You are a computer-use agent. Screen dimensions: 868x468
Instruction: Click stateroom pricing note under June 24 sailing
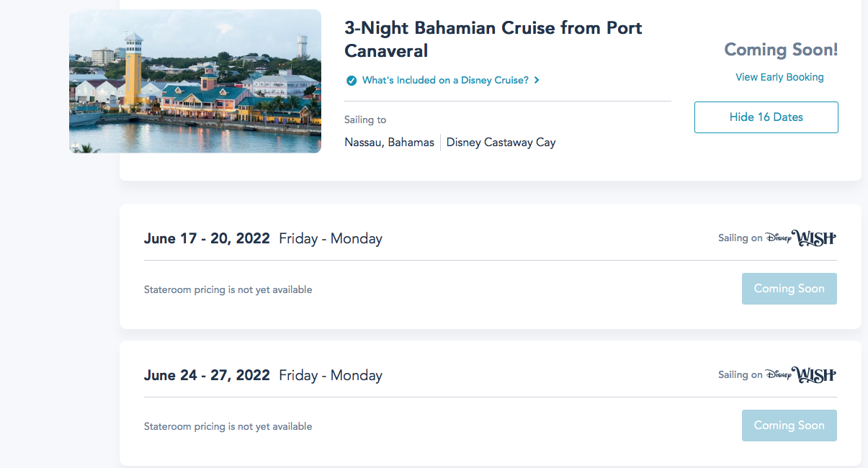point(228,426)
